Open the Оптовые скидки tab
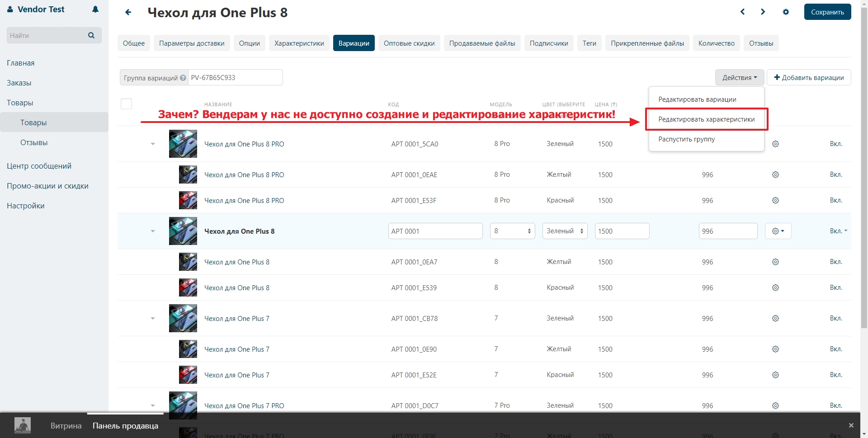Image resolution: width=868 pixels, height=438 pixels. (409, 43)
